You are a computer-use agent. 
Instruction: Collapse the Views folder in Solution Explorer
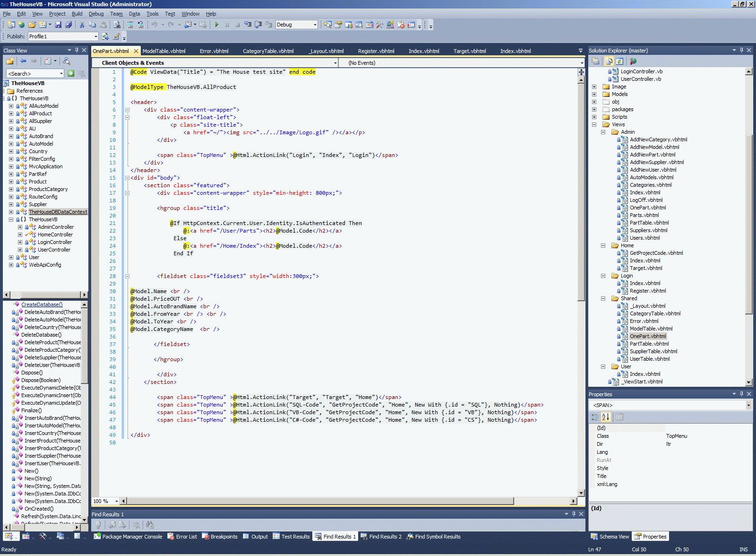click(594, 125)
